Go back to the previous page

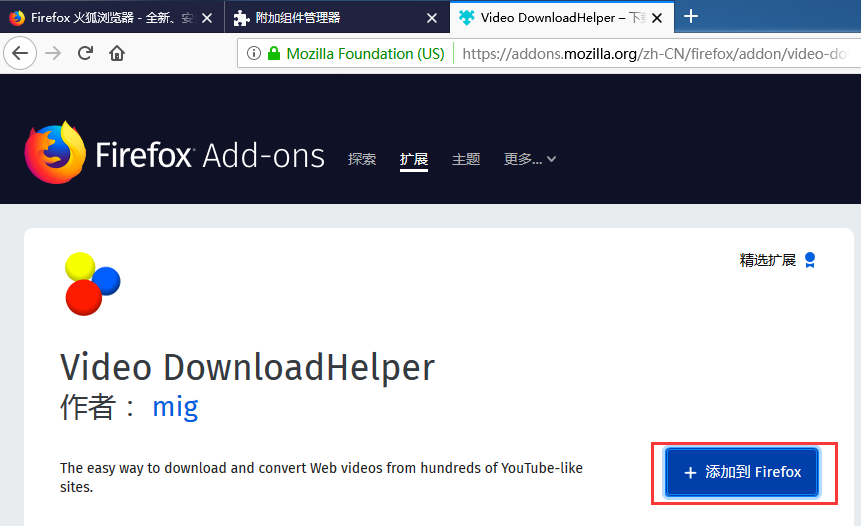pyautogui.click(x=20, y=53)
